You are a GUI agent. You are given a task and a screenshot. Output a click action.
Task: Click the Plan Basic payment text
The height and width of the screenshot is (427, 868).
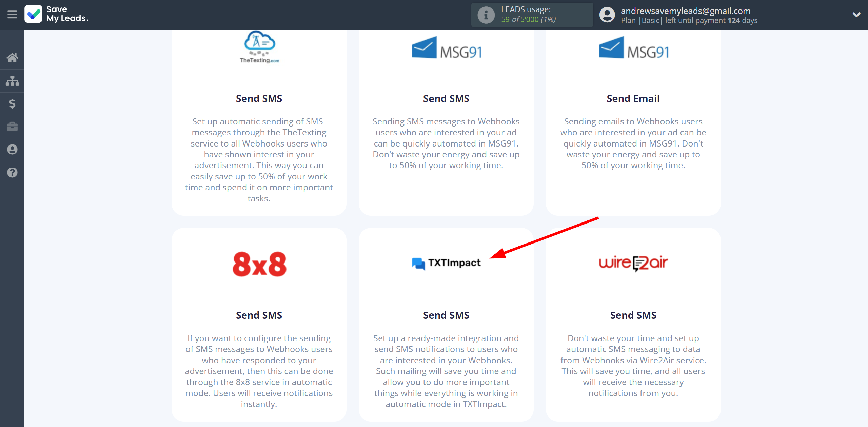pyautogui.click(x=689, y=21)
